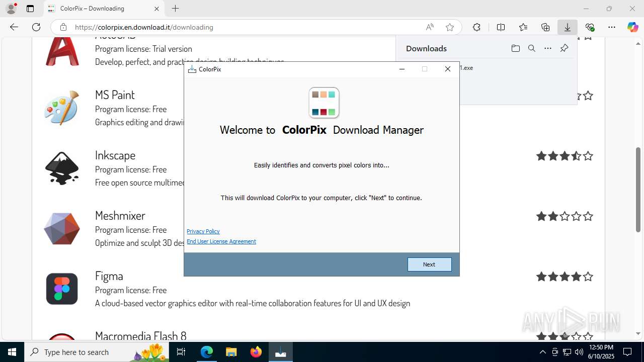Image resolution: width=644 pixels, height=362 pixels.
Task: Open Macromedia Flash 8 listing title
Action: pos(141,336)
